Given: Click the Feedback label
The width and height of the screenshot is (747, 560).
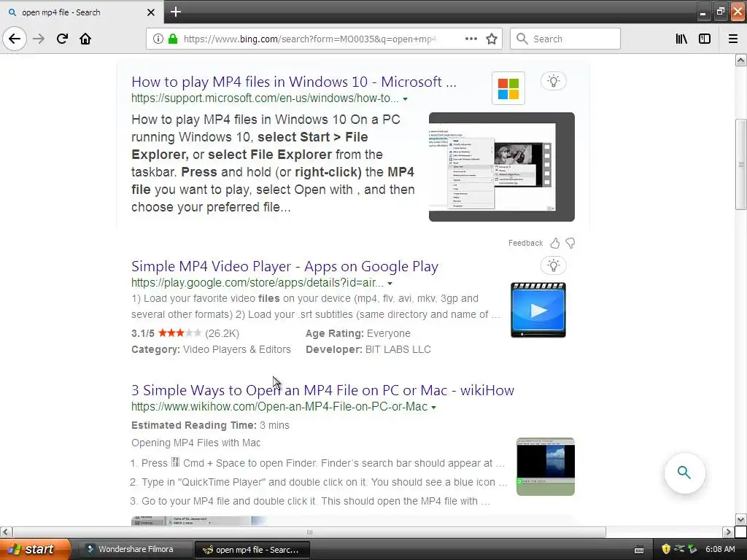Looking at the screenshot, I should (x=525, y=243).
